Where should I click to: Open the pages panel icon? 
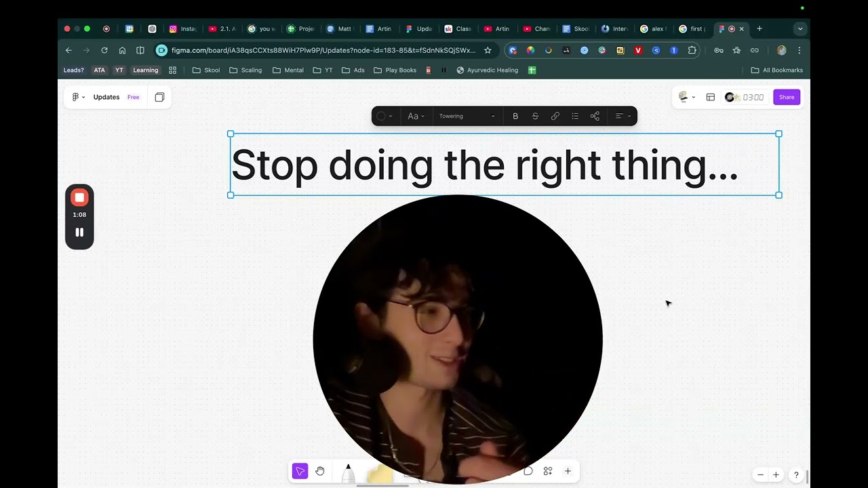159,97
